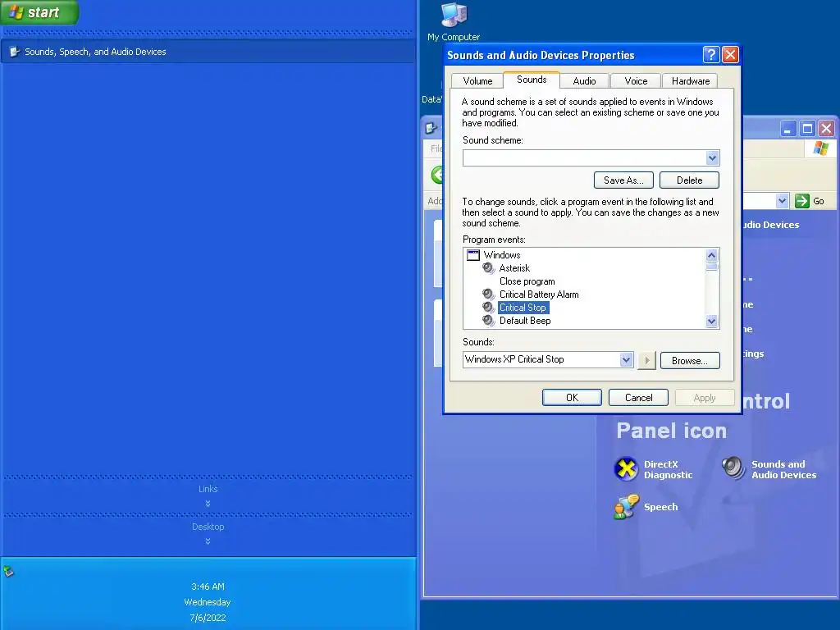Screen dimensions: 840x630
Task: Select the Critical Stop event
Action: click(x=523, y=308)
